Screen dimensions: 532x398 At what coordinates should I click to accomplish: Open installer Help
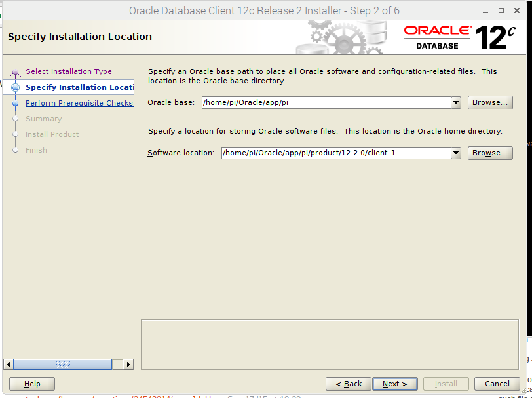click(x=32, y=384)
